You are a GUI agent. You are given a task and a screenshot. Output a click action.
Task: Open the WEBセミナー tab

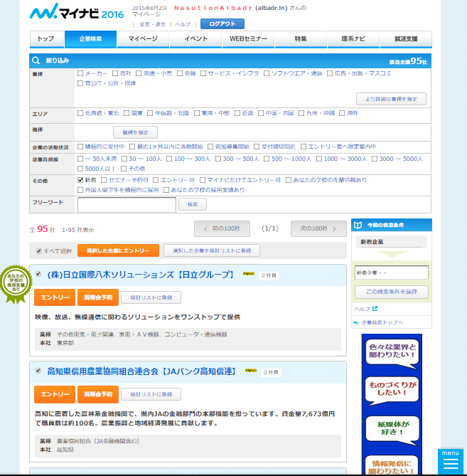(x=246, y=38)
